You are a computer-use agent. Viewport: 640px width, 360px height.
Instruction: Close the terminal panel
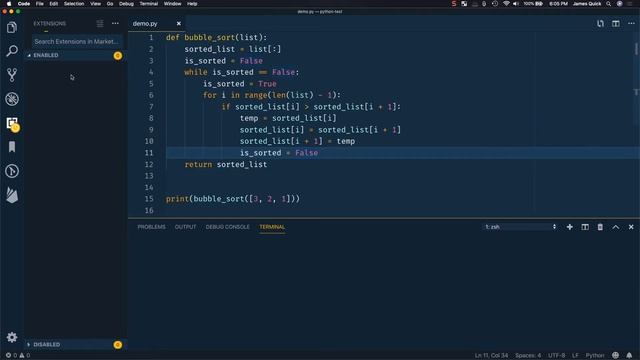[x=631, y=227]
